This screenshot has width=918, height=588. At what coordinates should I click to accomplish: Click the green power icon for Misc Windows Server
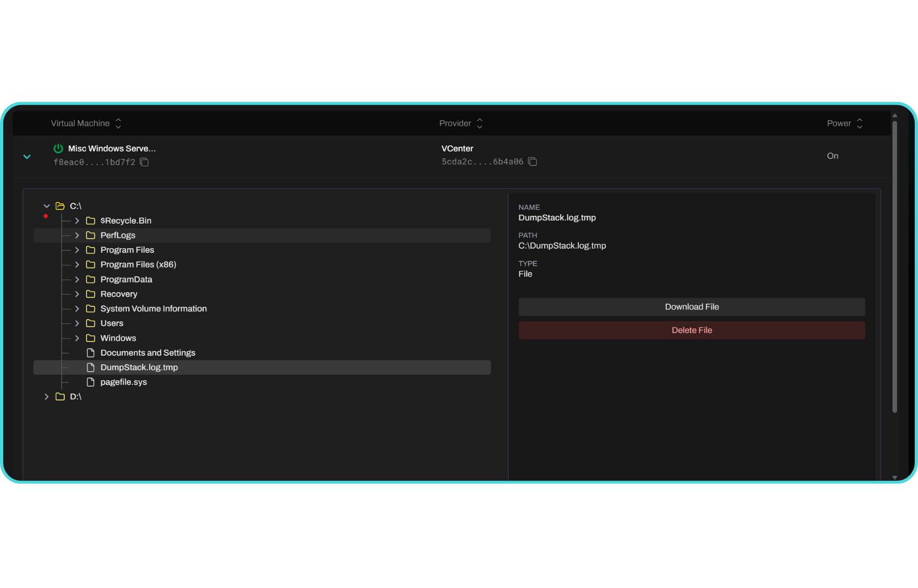point(58,148)
